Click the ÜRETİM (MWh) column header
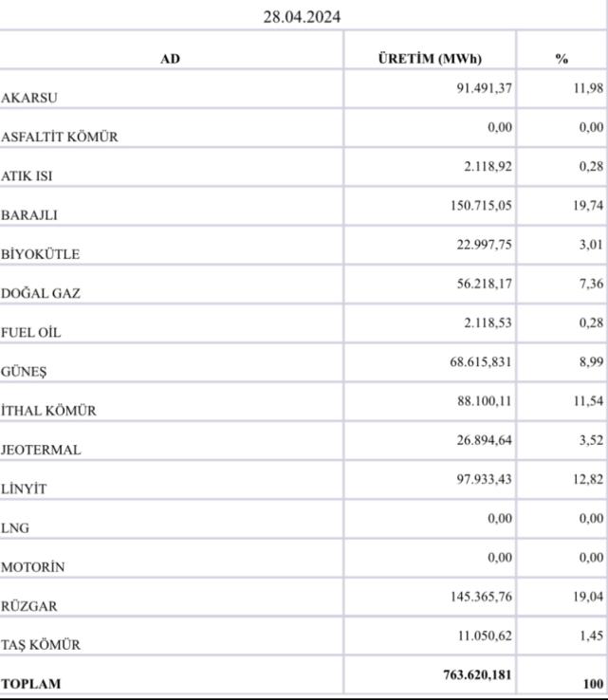 tap(430, 59)
